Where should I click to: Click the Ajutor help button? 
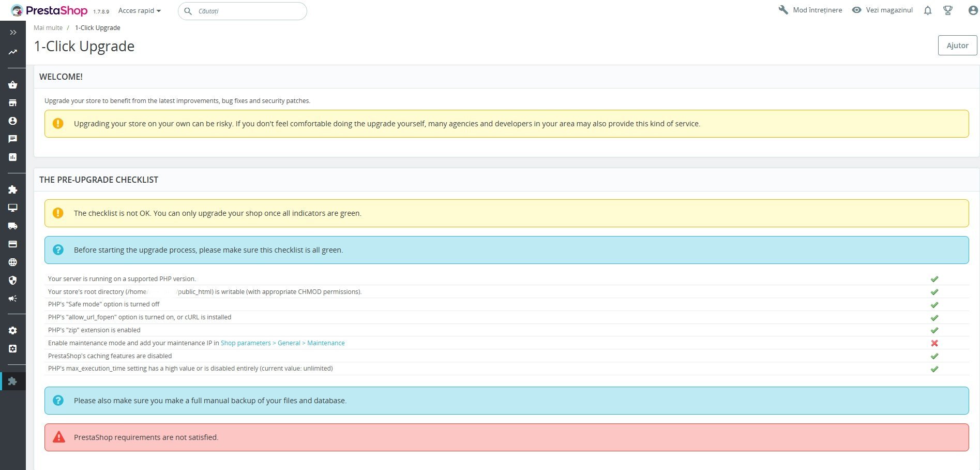(x=957, y=46)
